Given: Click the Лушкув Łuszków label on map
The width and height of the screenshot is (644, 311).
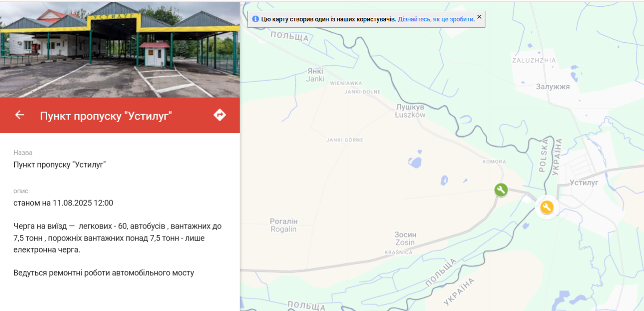Looking at the screenshot, I should (x=410, y=111).
